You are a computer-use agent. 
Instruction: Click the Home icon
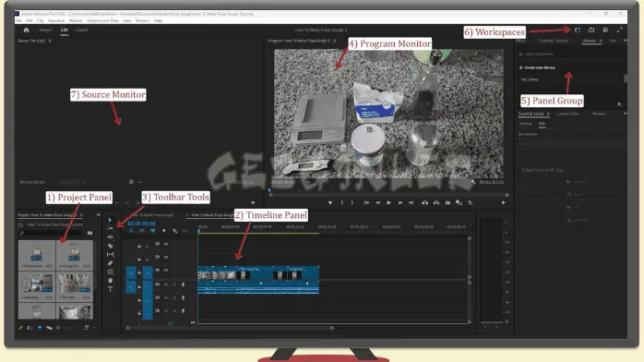click(26, 30)
